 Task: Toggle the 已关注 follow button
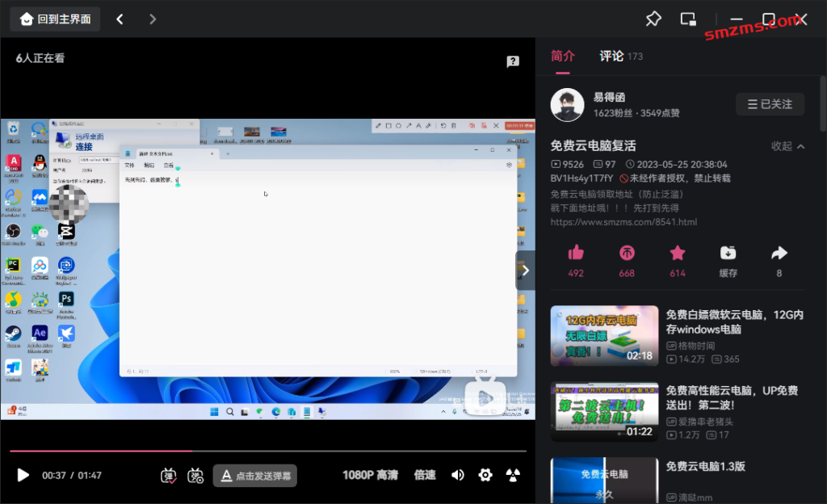(770, 104)
